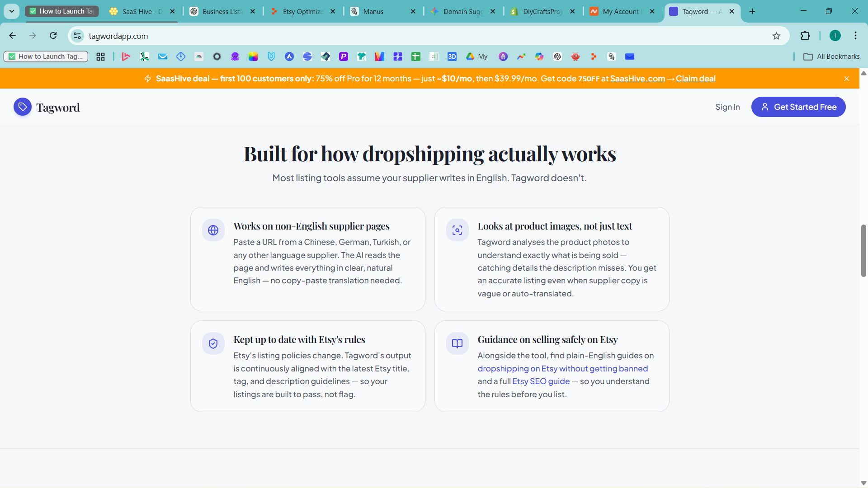
Task: Click the page's vertical scrollbar thumb
Action: [863, 251]
